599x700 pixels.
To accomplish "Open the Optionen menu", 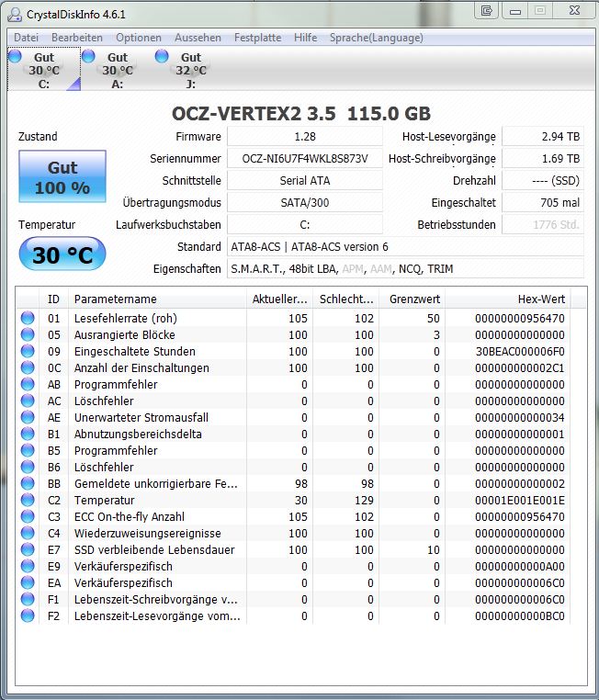I will (x=139, y=38).
